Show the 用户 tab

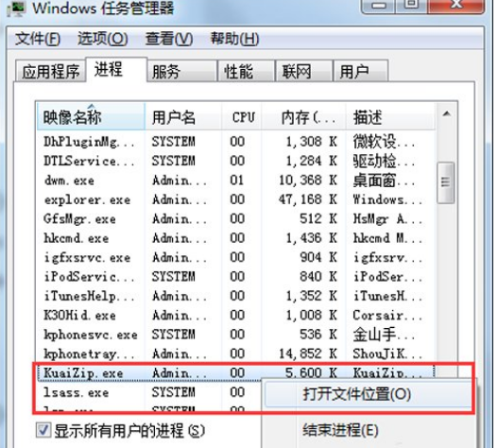361,72
